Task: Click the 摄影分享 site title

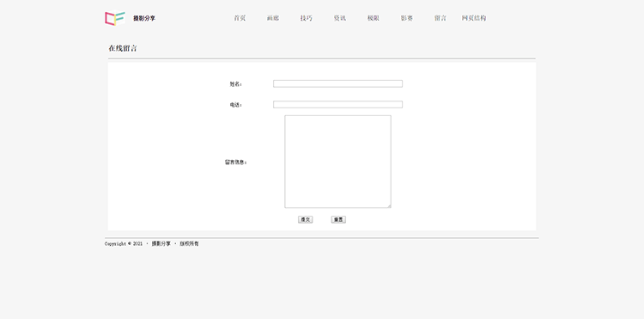Action: [x=144, y=19]
